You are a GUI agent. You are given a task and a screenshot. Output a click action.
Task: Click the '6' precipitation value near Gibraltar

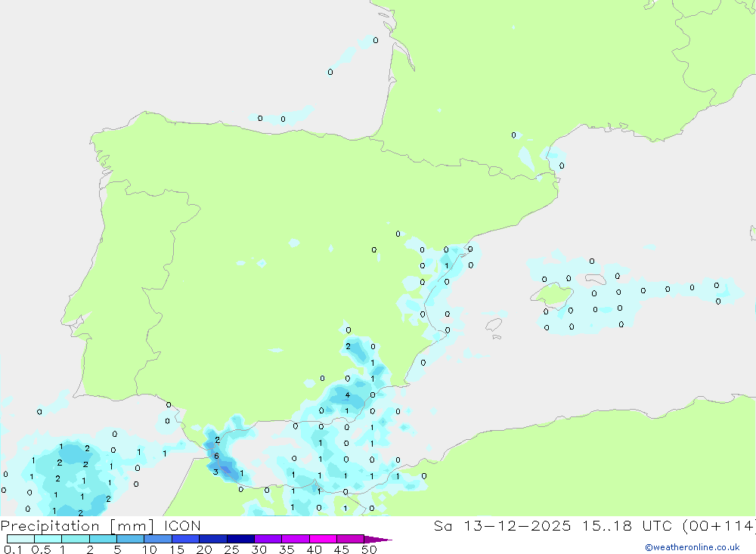tap(216, 456)
